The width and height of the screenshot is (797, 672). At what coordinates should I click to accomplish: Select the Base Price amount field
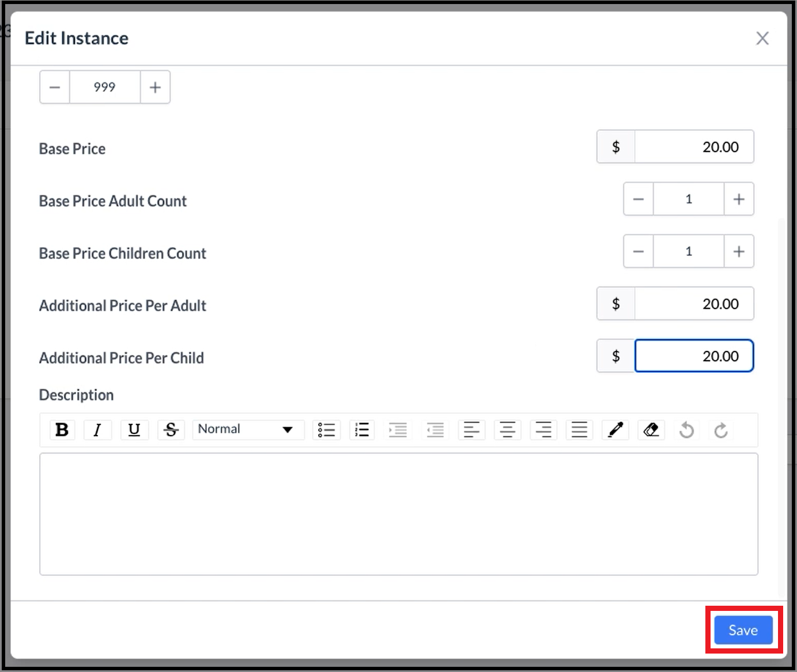point(694,147)
